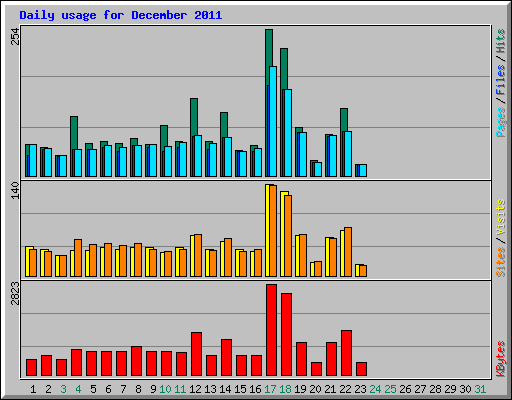The image size is (512, 400).
Task: Select day 3 on the x-axis
Action: 63,389
